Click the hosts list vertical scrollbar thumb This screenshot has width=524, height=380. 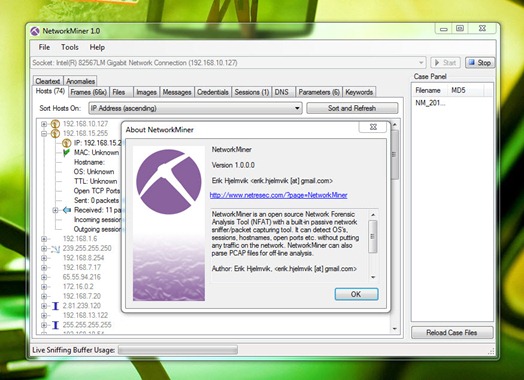(x=395, y=155)
